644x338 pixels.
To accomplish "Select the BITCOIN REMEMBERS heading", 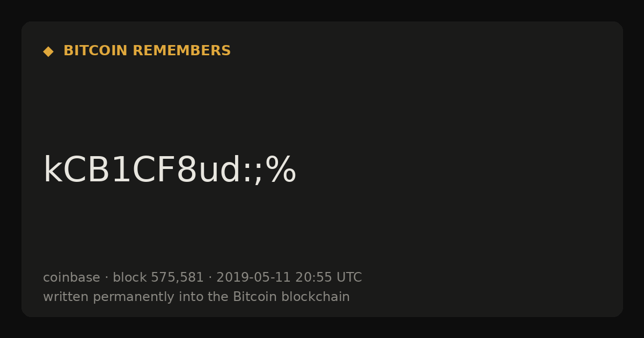I will (147, 51).
